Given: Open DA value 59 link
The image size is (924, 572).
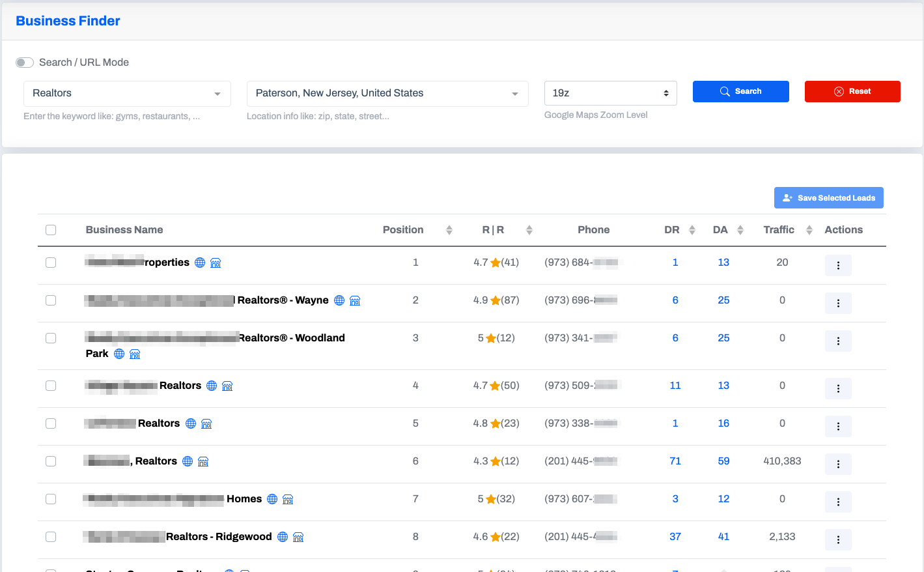Looking at the screenshot, I should [723, 461].
